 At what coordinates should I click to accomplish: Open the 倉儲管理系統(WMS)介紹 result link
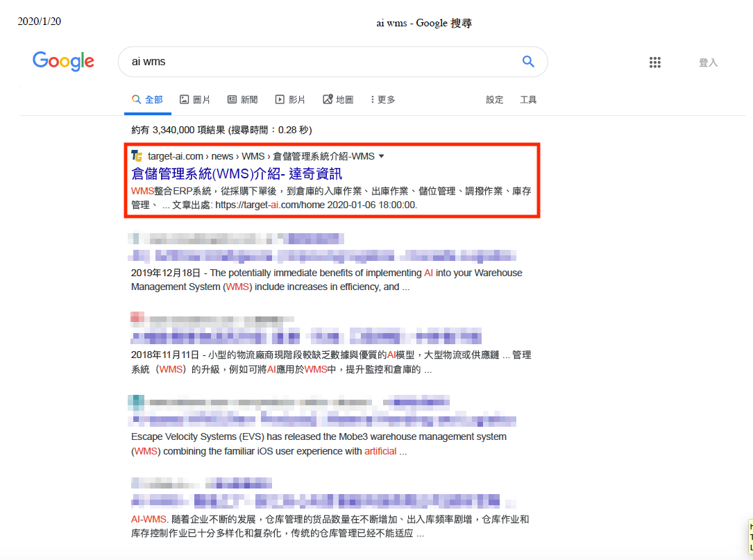coord(236,173)
